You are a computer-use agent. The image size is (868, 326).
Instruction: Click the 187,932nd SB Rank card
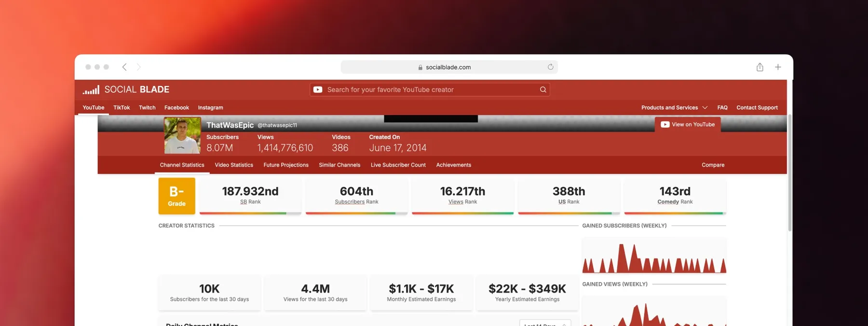click(x=250, y=196)
